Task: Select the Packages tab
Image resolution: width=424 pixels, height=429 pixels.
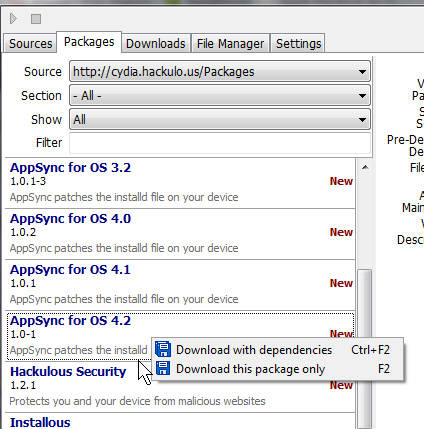Action: 89,42
